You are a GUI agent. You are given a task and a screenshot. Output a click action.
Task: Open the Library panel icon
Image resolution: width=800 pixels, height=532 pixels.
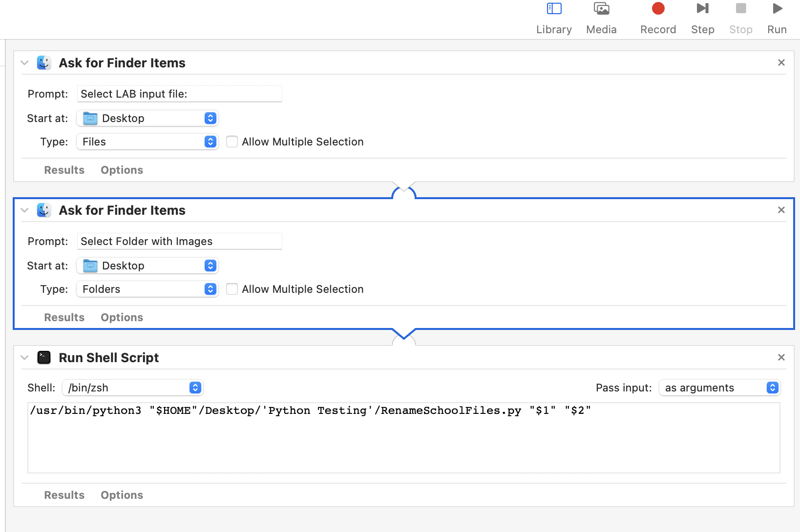click(x=554, y=9)
